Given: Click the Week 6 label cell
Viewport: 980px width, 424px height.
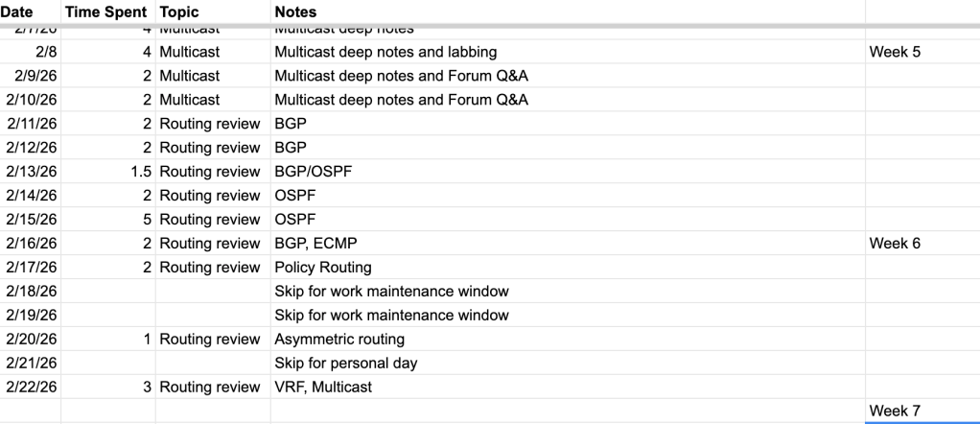Looking at the screenshot, I should pos(895,244).
